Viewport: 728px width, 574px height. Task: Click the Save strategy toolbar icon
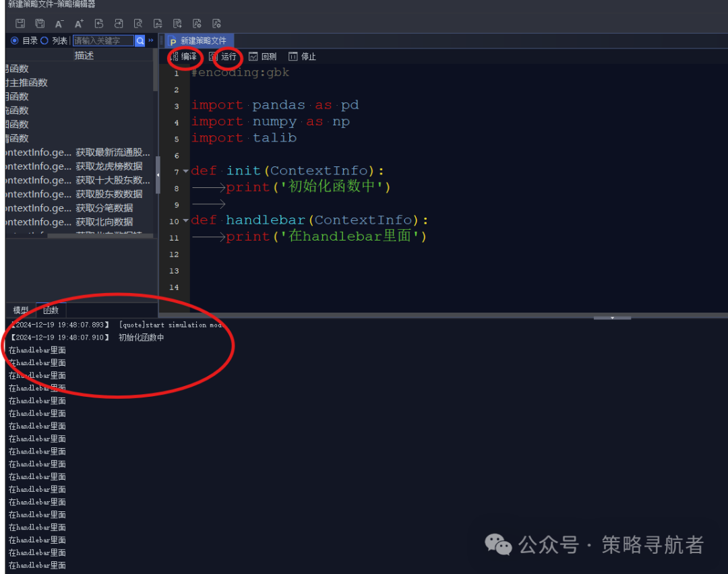pos(20,23)
